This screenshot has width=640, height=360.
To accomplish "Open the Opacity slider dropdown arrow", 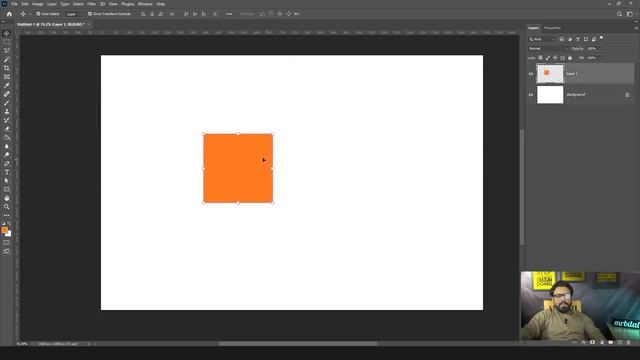I will pos(600,49).
